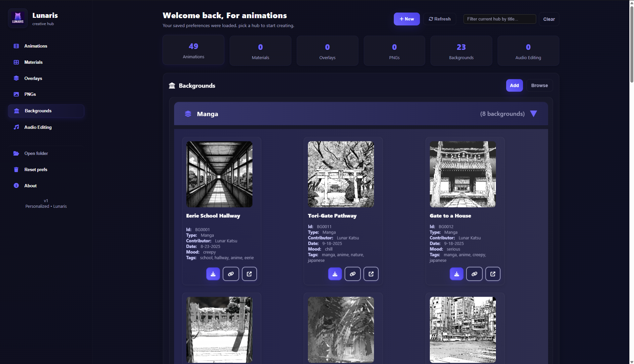This screenshot has height=364, width=634.
Task: Select the Overlays section icon
Action: (17, 78)
